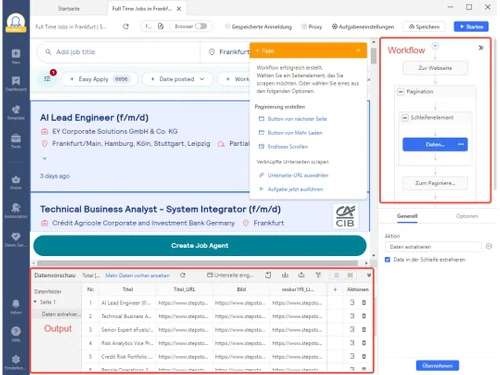The image size is (500, 375).
Task: Open the Inbox bell sidebar icon
Action: point(16,304)
